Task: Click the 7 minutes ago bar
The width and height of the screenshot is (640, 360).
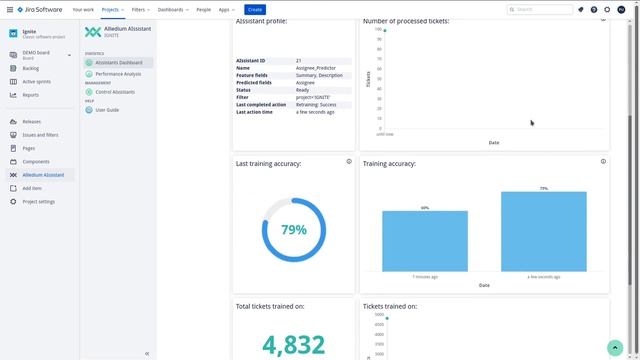Action: click(x=425, y=241)
